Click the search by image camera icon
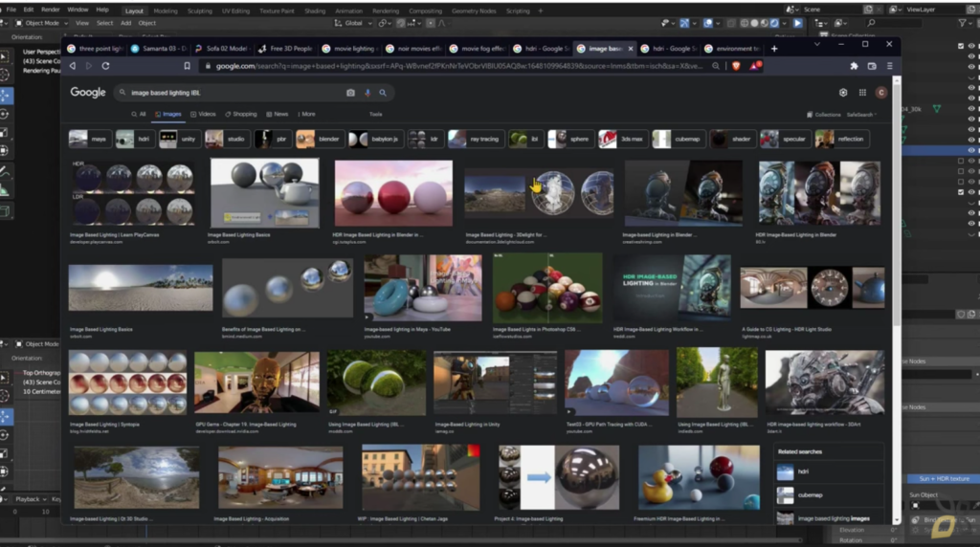This screenshot has height=547, width=980. (x=350, y=93)
